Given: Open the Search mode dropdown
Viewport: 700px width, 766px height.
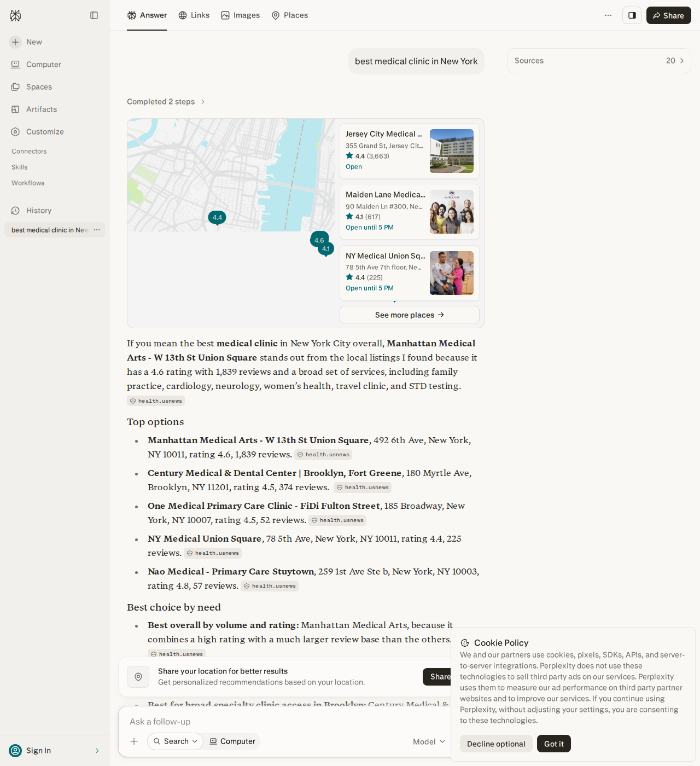Looking at the screenshot, I should (176, 741).
